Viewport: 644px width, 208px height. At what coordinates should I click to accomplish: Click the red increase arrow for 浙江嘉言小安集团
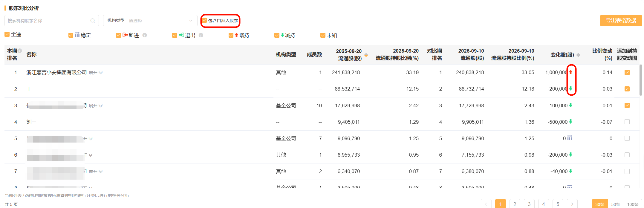(570, 72)
